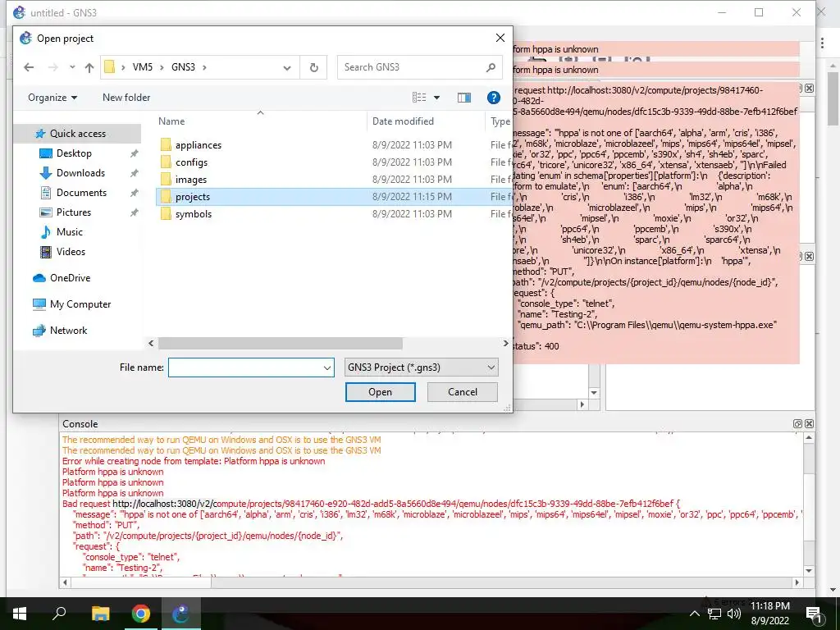Toggle the preview pane
This screenshot has width=840, height=630.
464,98
